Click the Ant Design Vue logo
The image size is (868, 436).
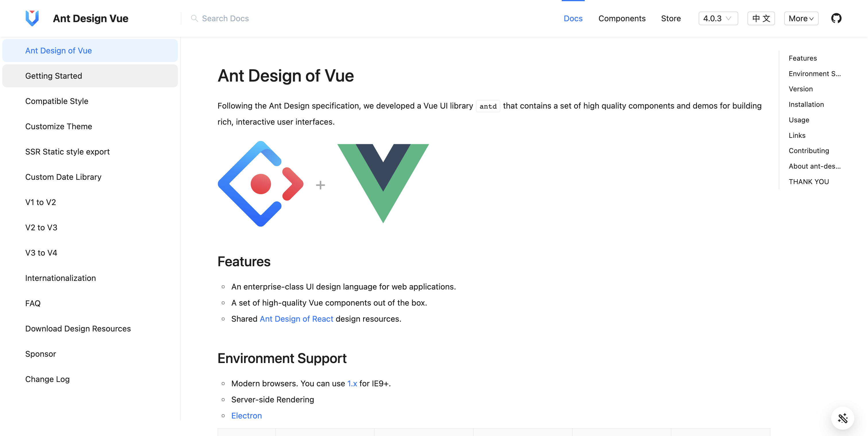pos(32,18)
